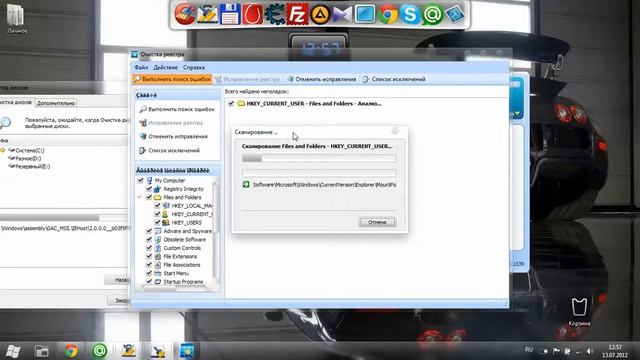Click the Windows Start button
Viewport: 640px width, 360px height.
(13, 351)
